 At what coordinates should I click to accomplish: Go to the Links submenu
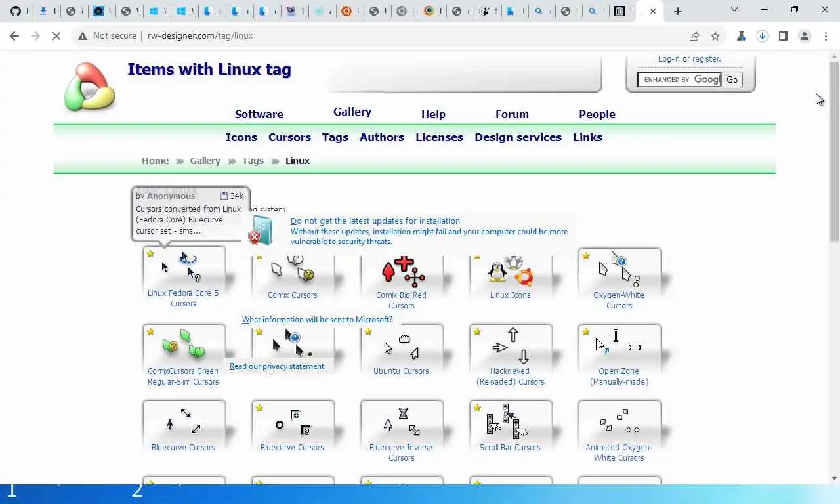587,137
